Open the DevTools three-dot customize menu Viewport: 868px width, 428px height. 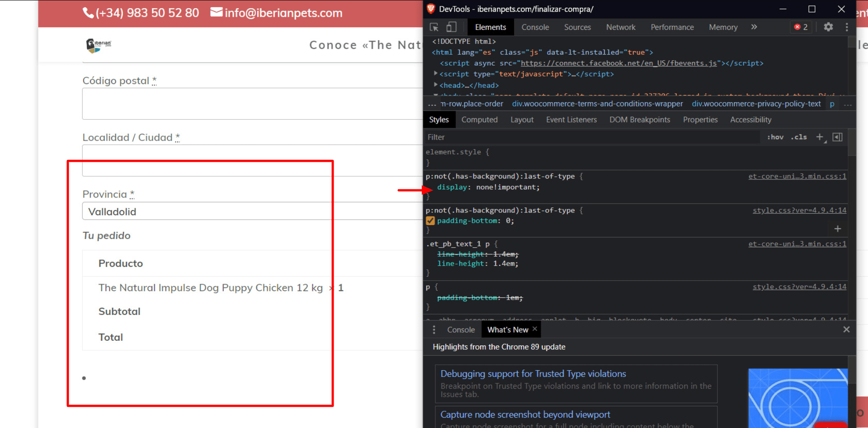tap(847, 27)
